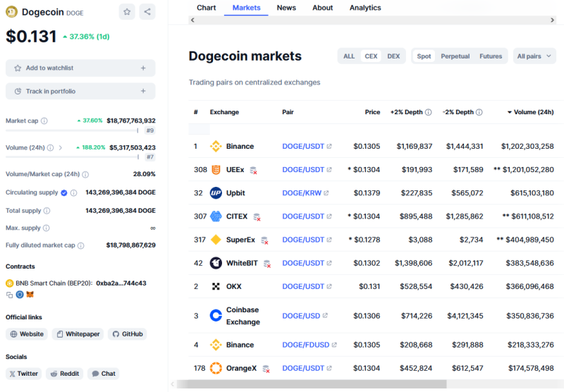Expand Add to watchlist plus
The image size is (564, 392).
click(x=143, y=68)
